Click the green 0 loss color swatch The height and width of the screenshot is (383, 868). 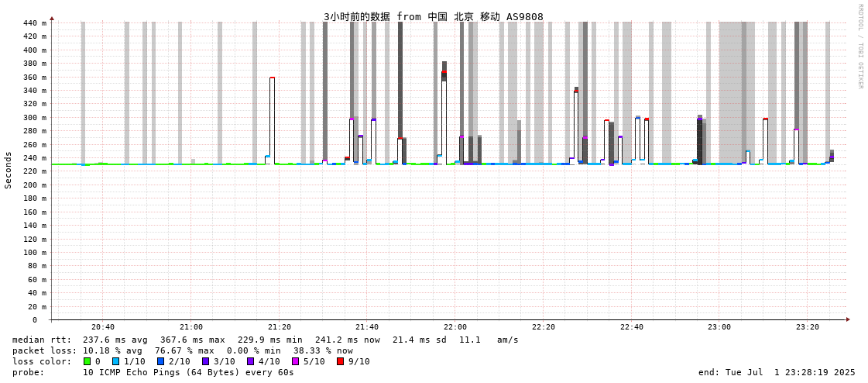tap(87, 361)
